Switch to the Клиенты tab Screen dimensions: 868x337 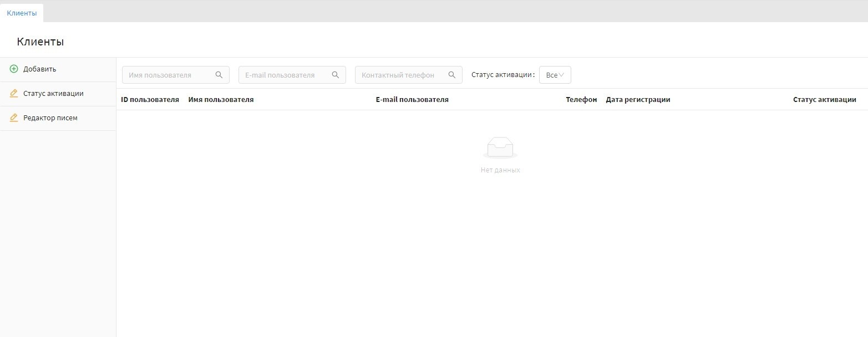22,13
